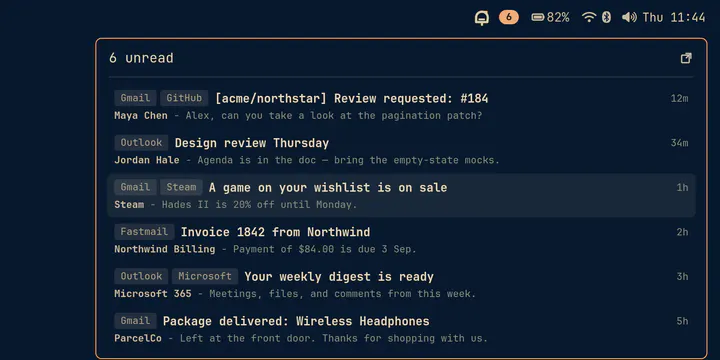Image resolution: width=720 pixels, height=360 pixels.
Task: Click the Outlook tag on the Design review row
Action: point(141,143)
